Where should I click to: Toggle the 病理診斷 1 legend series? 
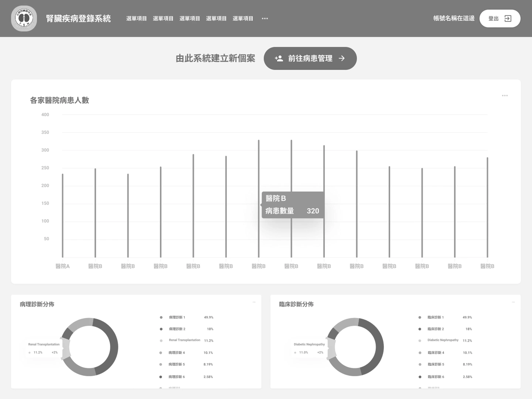tap(177, 317)
